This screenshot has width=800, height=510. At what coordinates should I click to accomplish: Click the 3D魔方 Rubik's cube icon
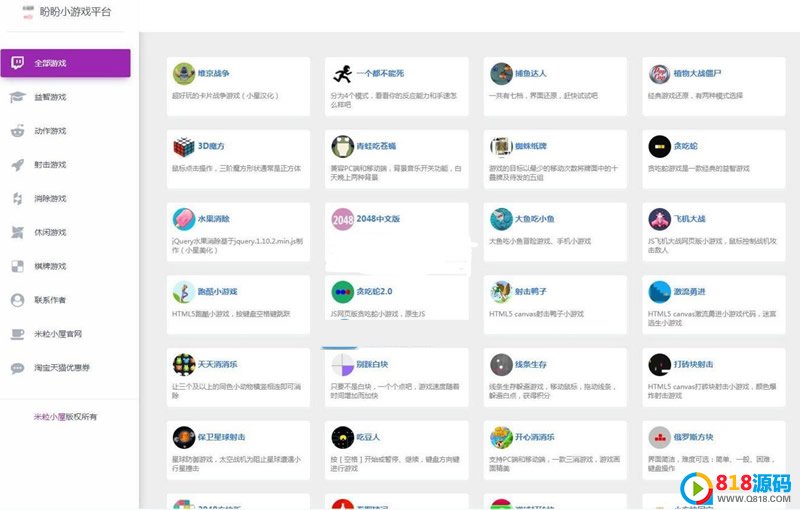pos(184,146)
